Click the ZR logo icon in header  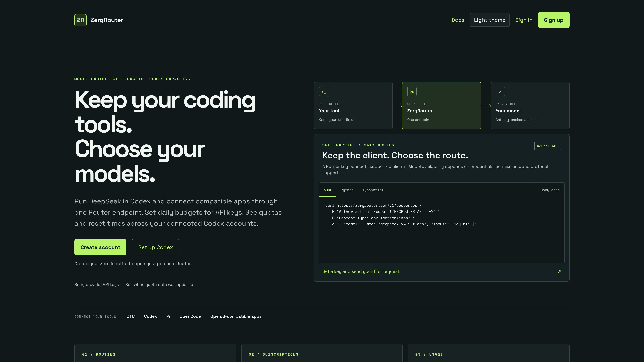pyautogui.click(x=80, y=20)
